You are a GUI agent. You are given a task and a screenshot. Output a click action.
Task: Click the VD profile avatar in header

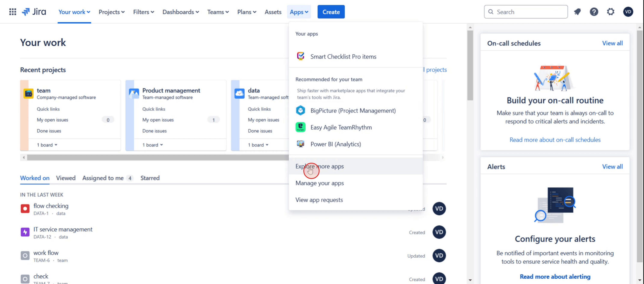click(x=628, y=12)
